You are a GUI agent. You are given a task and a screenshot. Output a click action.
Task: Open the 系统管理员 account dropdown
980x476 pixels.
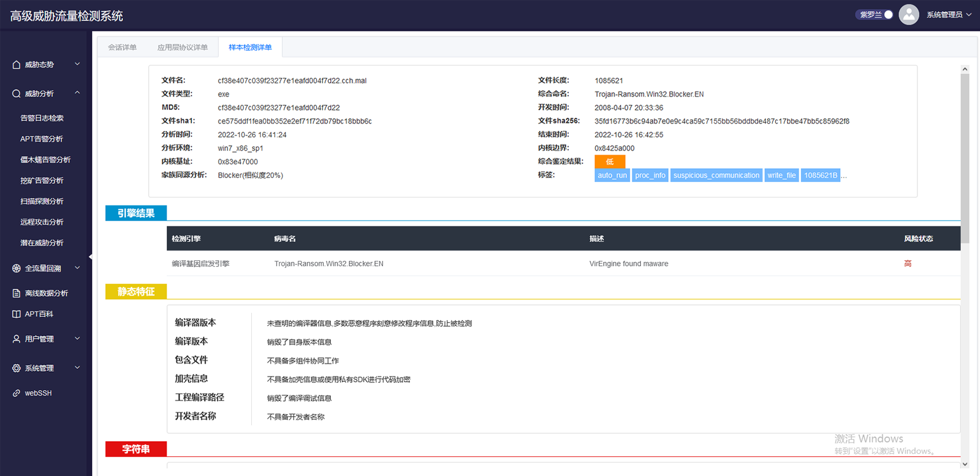949,15
